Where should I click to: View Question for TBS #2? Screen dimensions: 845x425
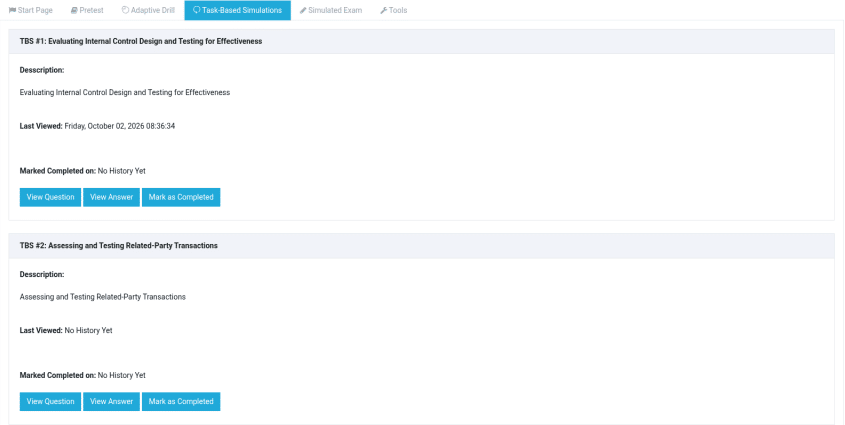point(51,401)
